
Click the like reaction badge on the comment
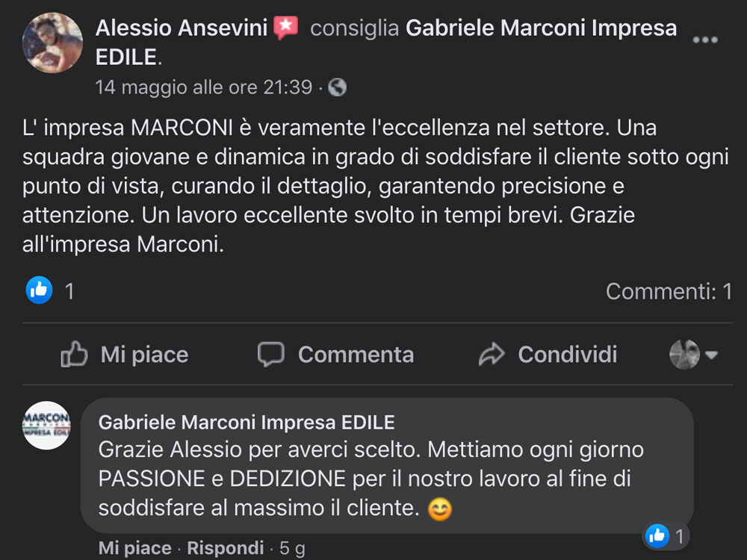pyautogui.click(x=657, y=535)
